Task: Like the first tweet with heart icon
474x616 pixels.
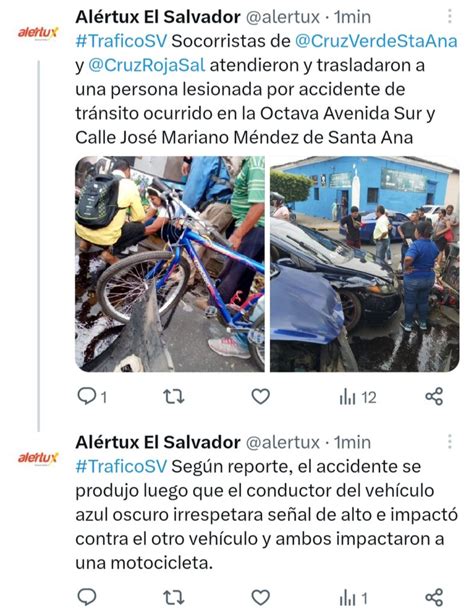Action: (x=260, y=396)
